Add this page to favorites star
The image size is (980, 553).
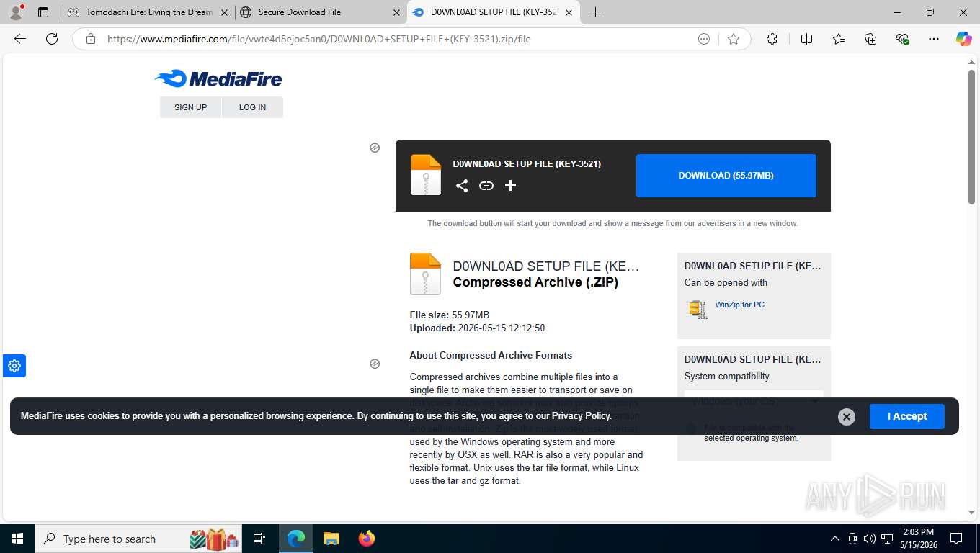(x=734, y=39)
